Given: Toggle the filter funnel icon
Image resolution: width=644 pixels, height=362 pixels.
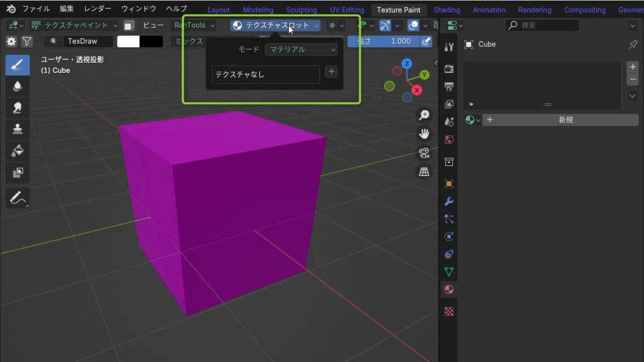Looking at the screenshot, I should tap(26, 41).
